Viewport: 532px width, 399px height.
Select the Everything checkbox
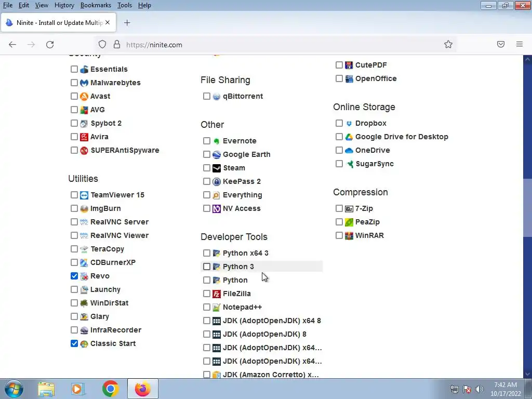point(207,195)
